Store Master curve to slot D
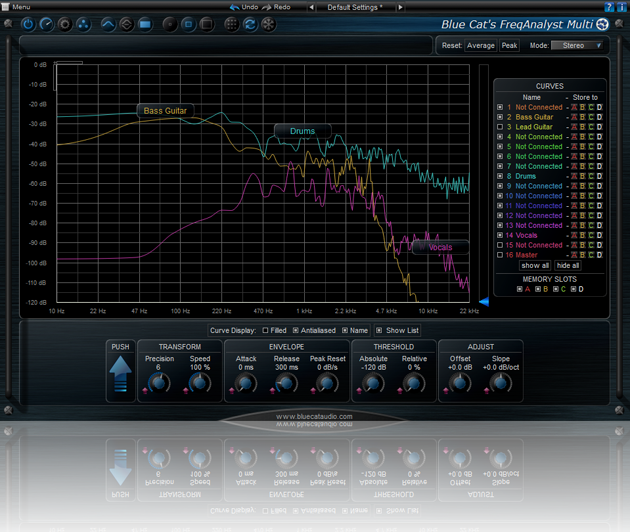630x532 pixels. 599,255
